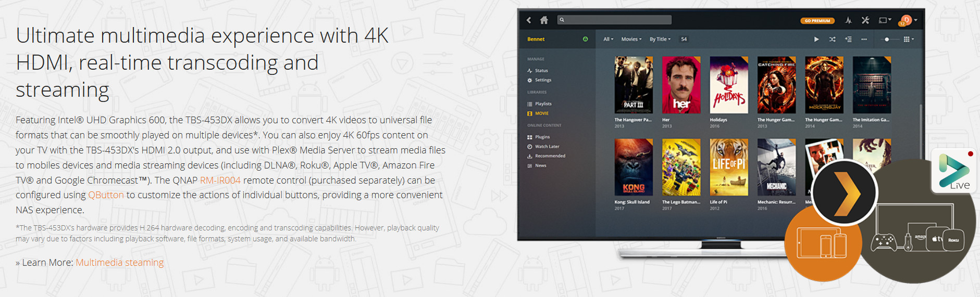Open the cast player dropdown

point(885,20)
